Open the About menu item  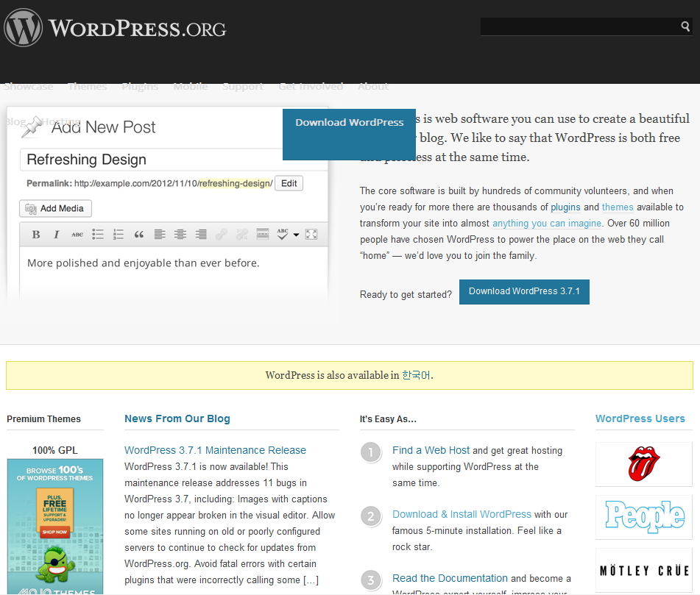(373, 87)
